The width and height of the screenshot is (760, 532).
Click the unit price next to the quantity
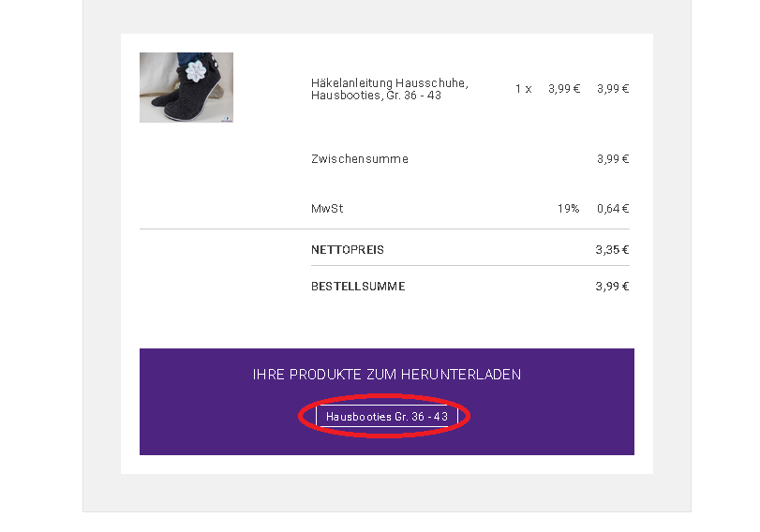564,89
